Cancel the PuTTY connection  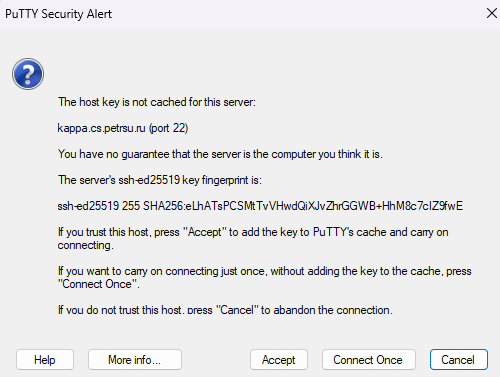pyautogui.click(x=459, y=360)
